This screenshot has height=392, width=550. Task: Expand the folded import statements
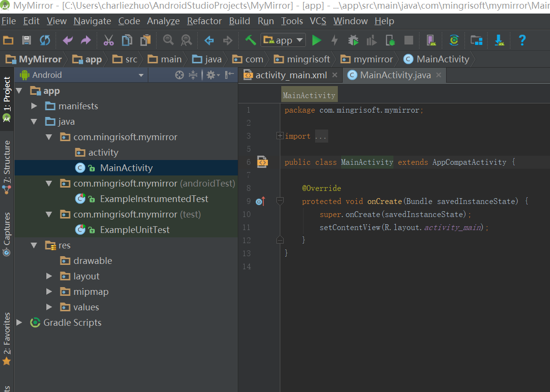(x=280, y=136)
